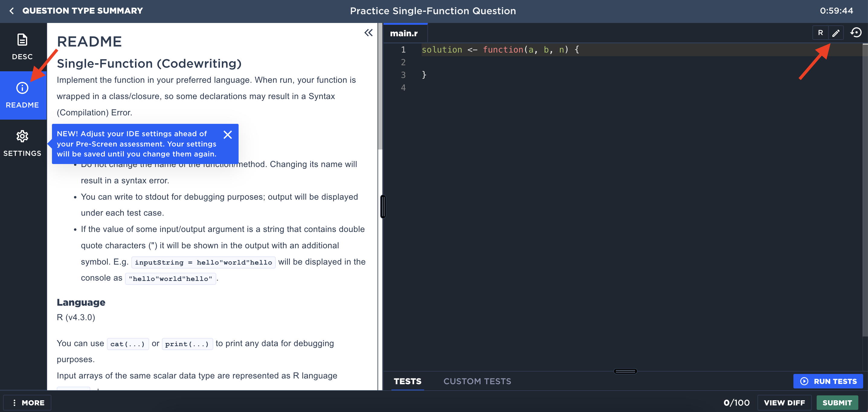Click the vertical panel divider handle
868x412 pixels.
[383, 206]
